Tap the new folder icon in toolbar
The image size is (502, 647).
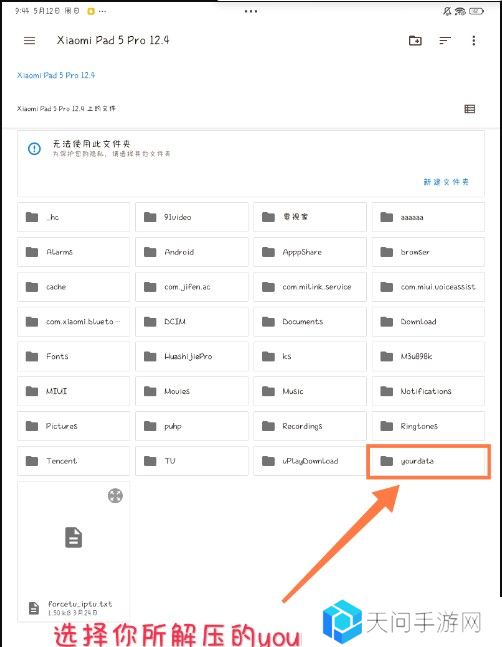(415, 40)
